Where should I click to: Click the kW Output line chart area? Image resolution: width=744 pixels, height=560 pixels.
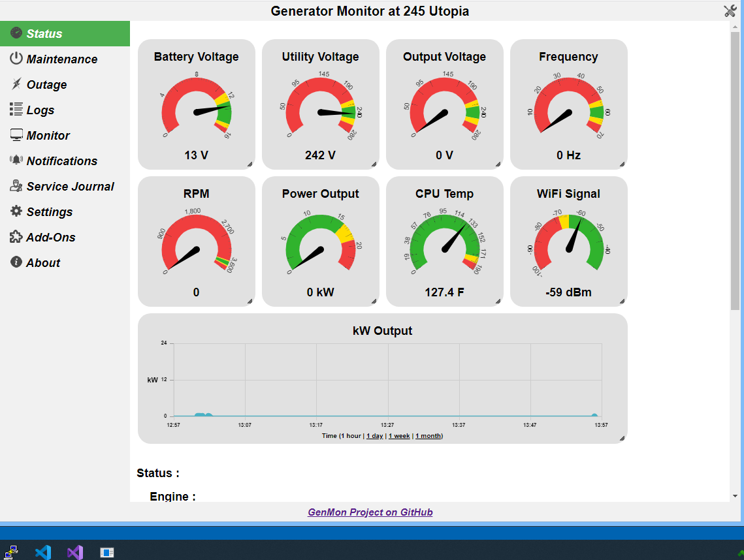(387, 380)
